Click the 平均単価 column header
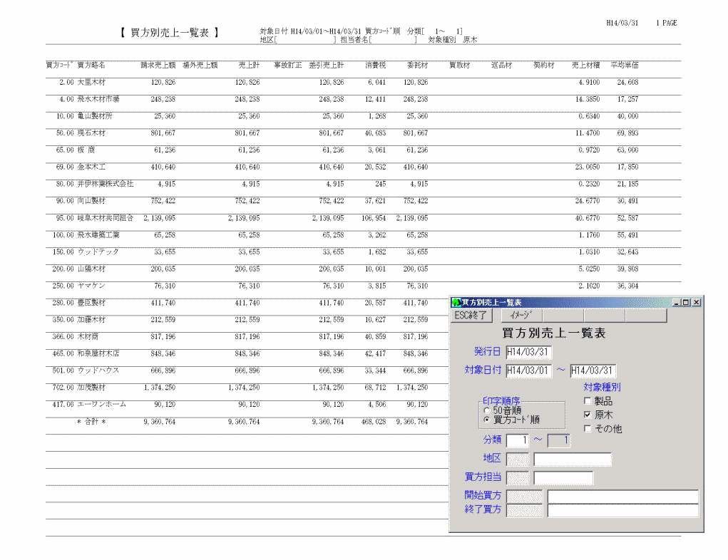 click(x=625, y=65)
